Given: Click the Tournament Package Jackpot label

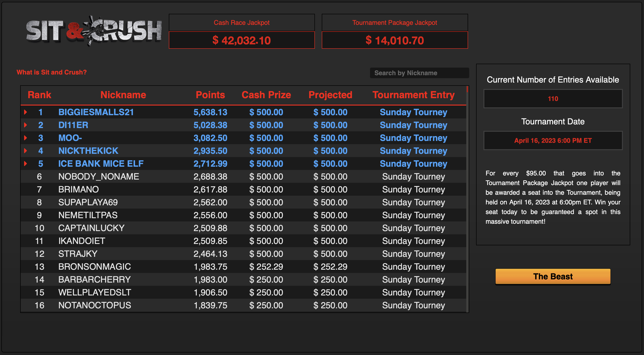Looking at the screenshot, I should coord(395,23).
